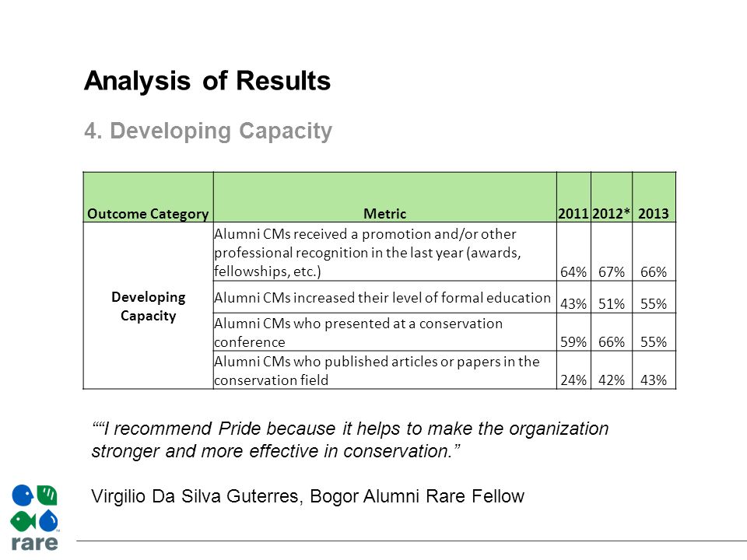Click the Virgilio Da Silva Guterres attribution
This screenshot has width=747, height=560.
click(x=308, y=496)
